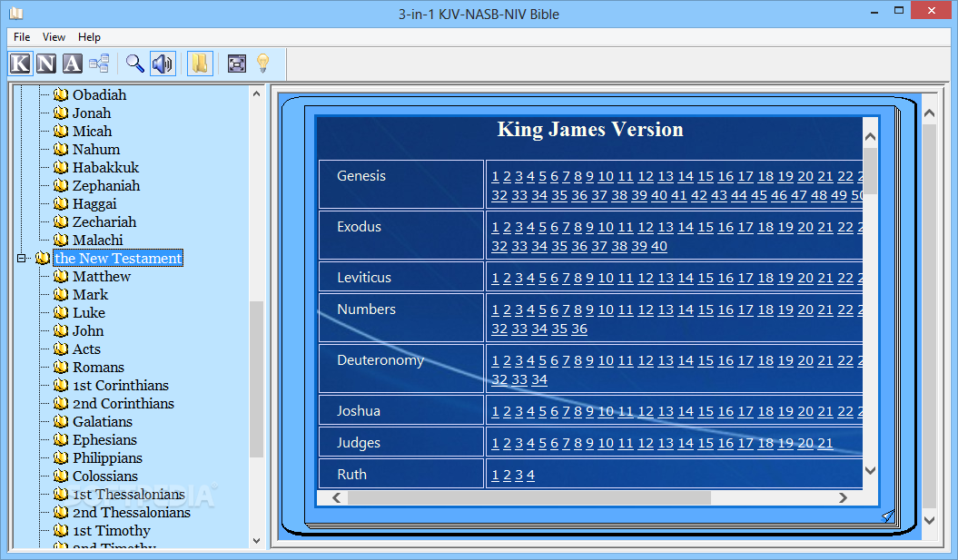Select Zechariah in the tree

tap(104, 221)
